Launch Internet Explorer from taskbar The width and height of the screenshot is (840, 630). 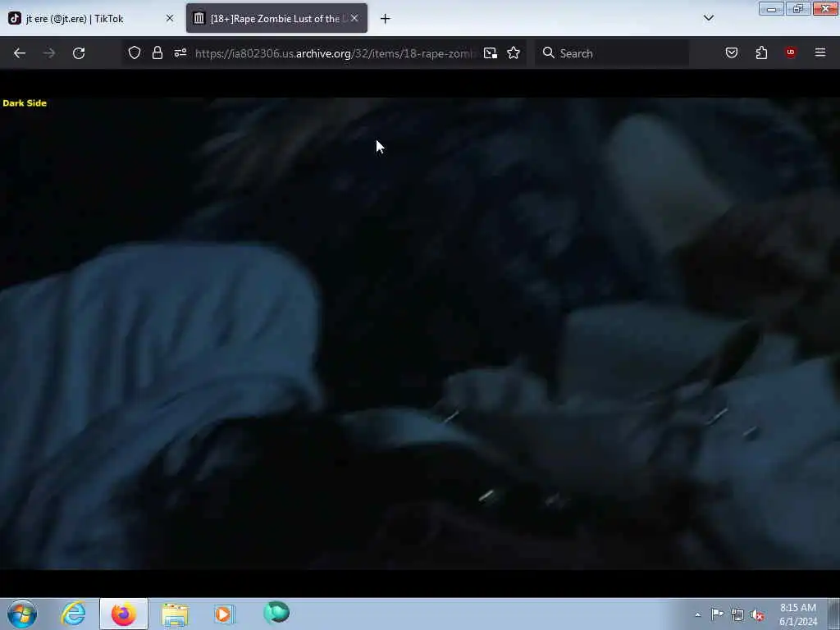[x=73, y=614]
